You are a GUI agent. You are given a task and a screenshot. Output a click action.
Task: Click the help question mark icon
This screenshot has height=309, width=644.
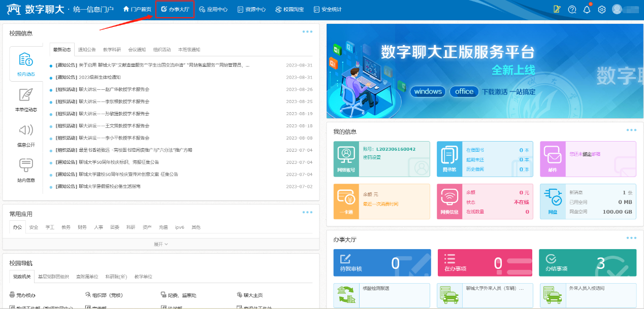pyautogui.click(x=572, y=10)
